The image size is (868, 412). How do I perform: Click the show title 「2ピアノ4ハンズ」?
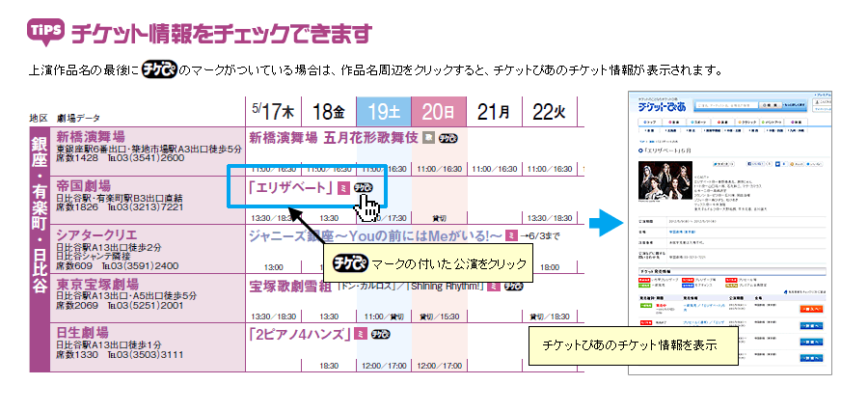click(300, 334)
